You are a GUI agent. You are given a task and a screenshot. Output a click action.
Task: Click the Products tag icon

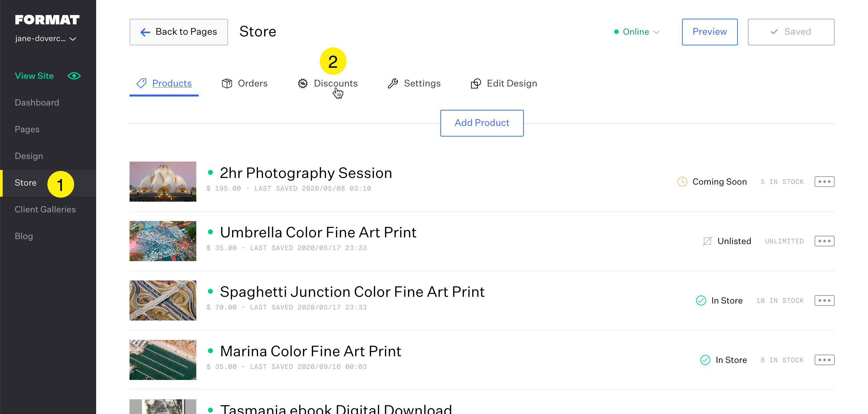pyautogui.click(x=141, y=83)
